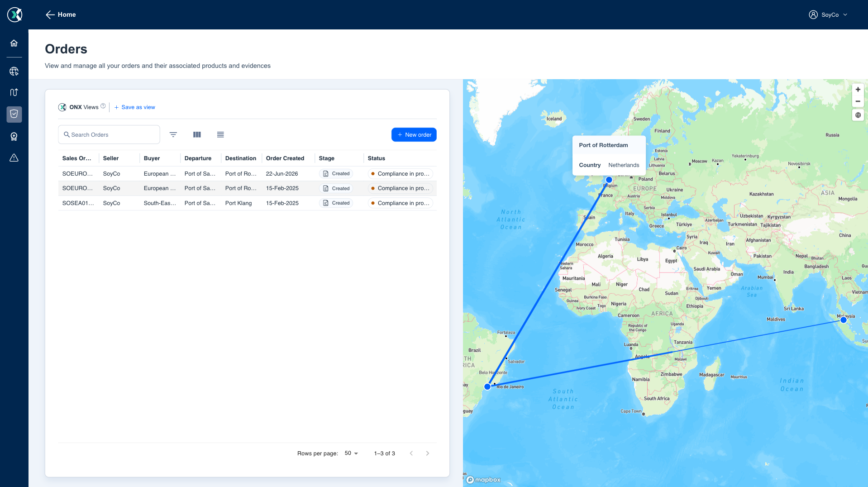868x487 pixels.
Task: Open the globe icon in the sidebar
Action: (14, 71)
